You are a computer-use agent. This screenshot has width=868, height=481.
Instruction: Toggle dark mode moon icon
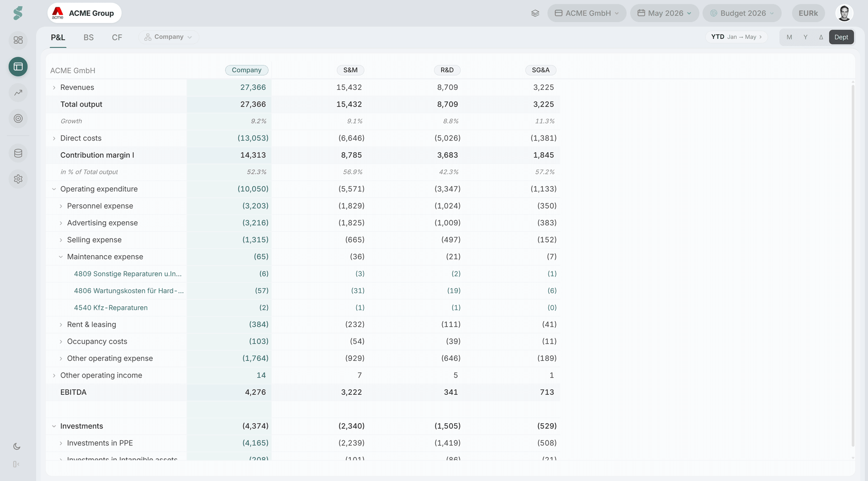point(17,446)
